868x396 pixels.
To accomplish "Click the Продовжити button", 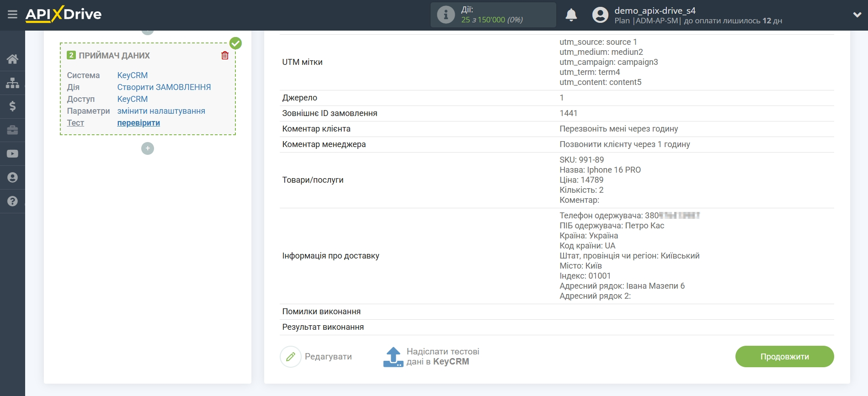I will coord(784,356).
